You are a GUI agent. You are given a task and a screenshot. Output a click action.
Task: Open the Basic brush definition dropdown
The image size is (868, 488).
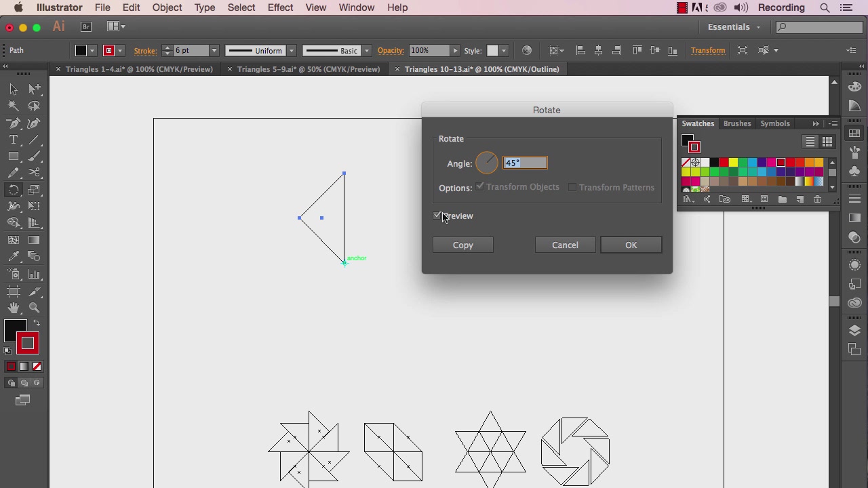[366, 51]
